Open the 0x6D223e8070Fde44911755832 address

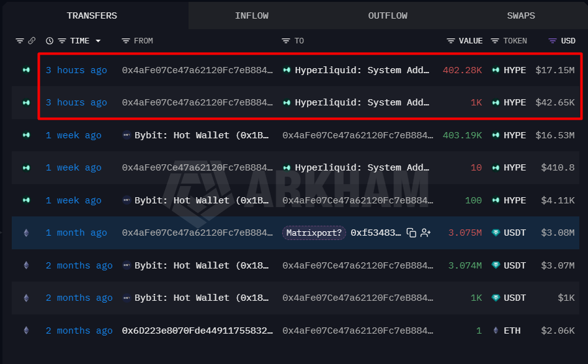tap(197, 331)
